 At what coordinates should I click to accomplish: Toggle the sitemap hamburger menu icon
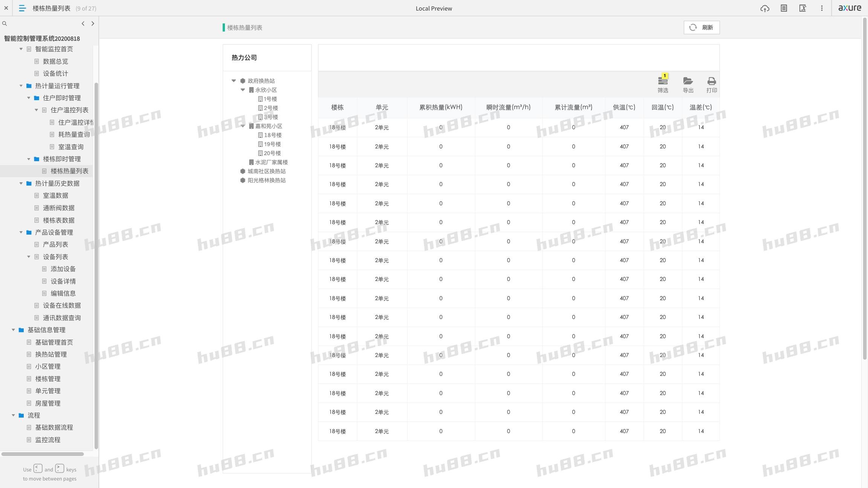click(22, 8)
